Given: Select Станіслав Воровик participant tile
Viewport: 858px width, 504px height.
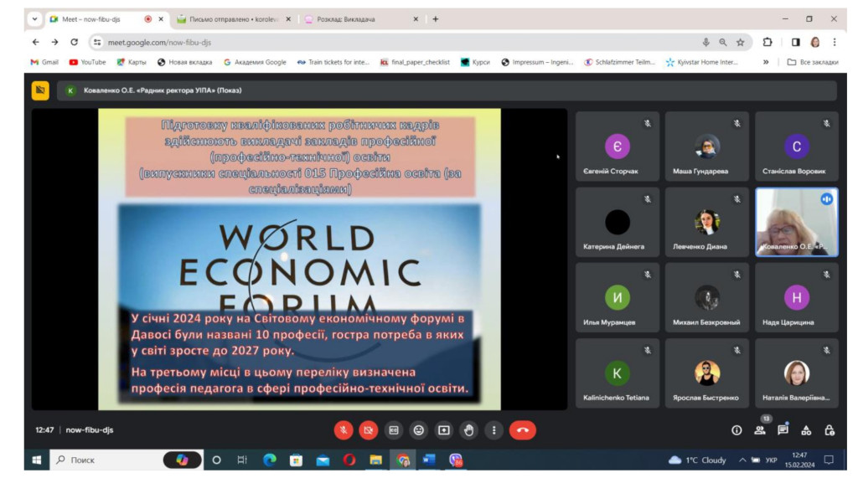Looking at the screenshot, I should 797,147.
